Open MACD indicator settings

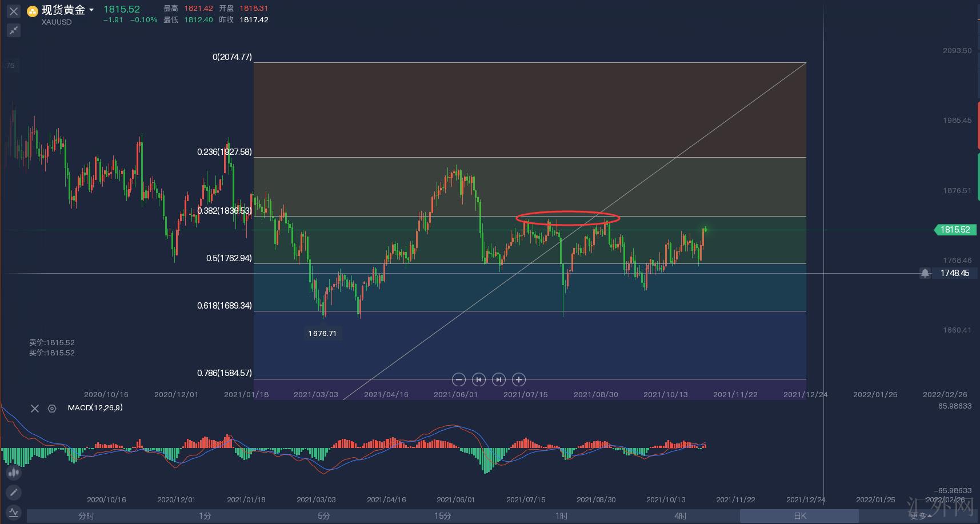pyautogui.click(x=52, y=408)
